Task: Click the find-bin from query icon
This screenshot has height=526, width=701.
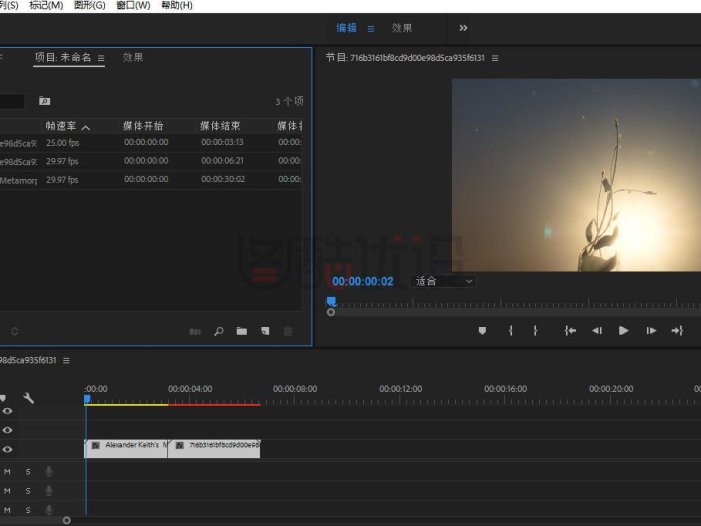Action: pyautogui.click(x=44, y=101)
